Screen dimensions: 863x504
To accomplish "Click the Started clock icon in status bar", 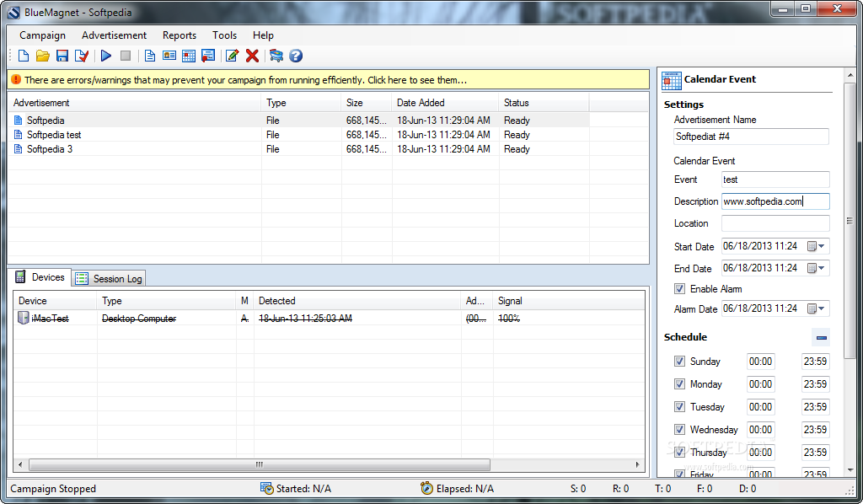I will tap(266, 488).
